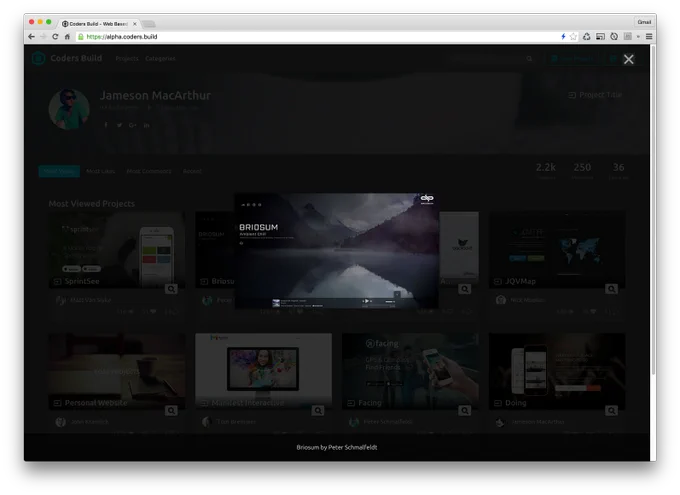Zoom Manifest Interactive with its magnifier icon
The image size is (680, 495).
318,410
